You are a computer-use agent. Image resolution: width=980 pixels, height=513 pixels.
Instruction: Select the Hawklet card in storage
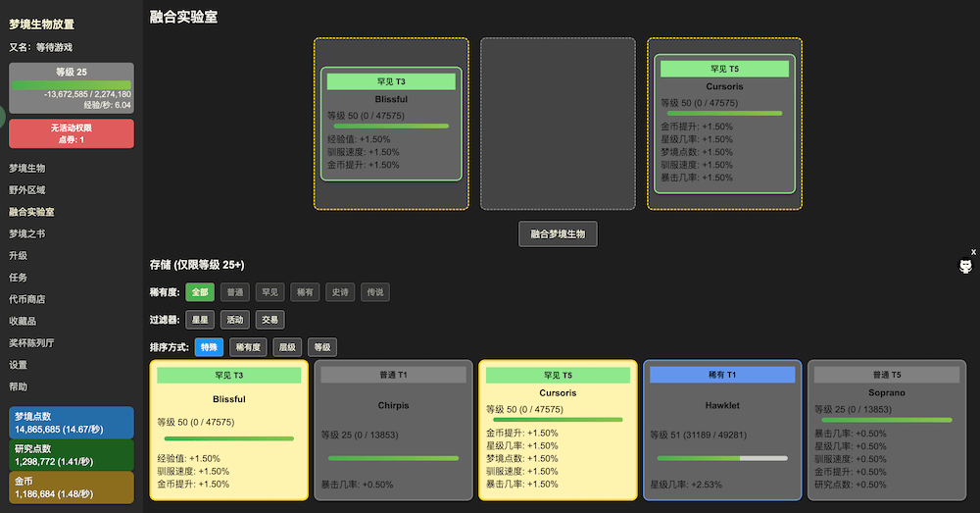[x=721, y=430]
